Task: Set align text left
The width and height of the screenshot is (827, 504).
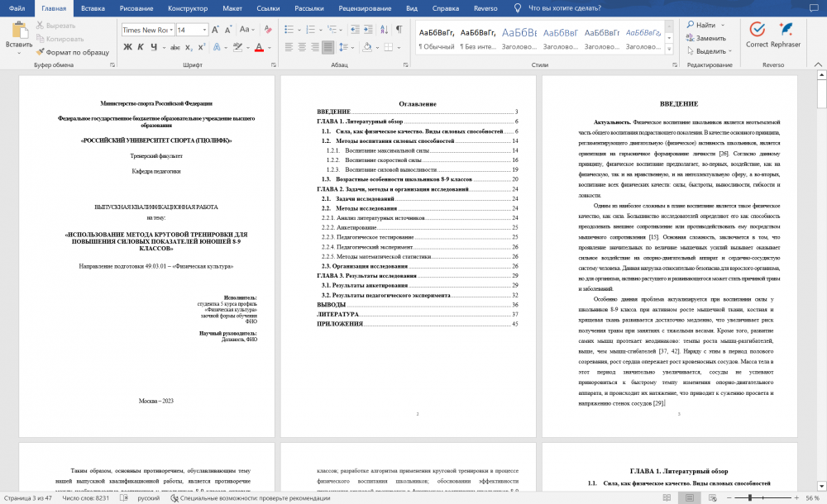Action: (289, 47)
